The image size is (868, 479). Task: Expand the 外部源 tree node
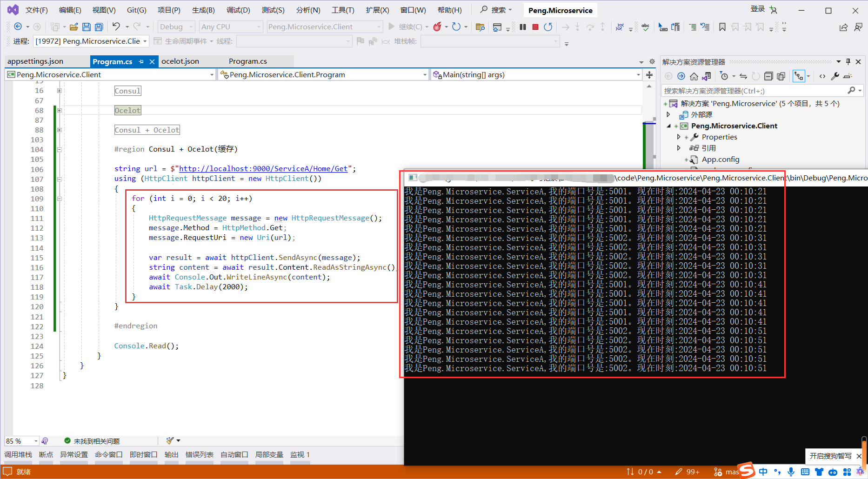click(668, 114)
